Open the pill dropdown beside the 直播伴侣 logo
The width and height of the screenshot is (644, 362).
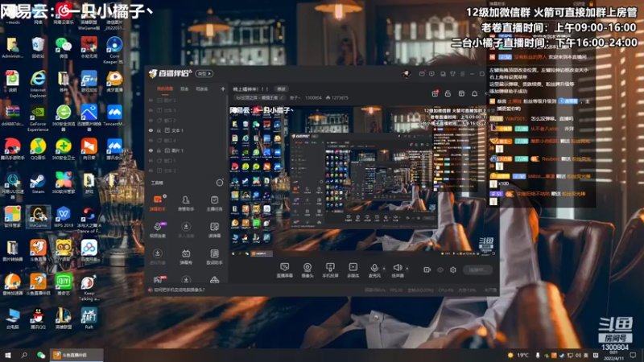[204, 74]
